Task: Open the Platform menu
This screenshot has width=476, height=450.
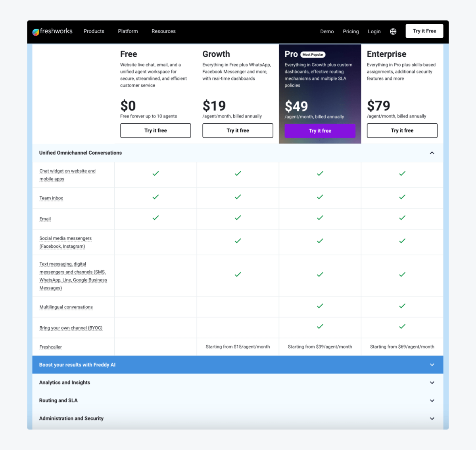Action: click(128, 31)
